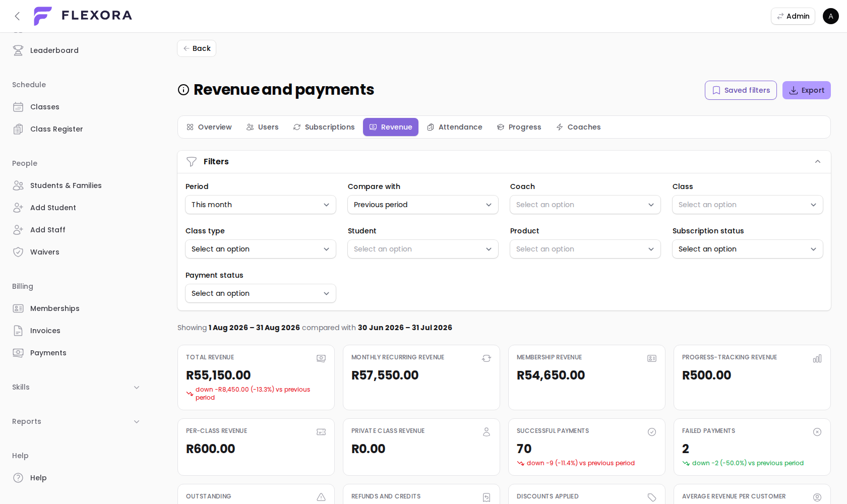Click the Back button
847x504 pixels.
(x=197, y=48)
